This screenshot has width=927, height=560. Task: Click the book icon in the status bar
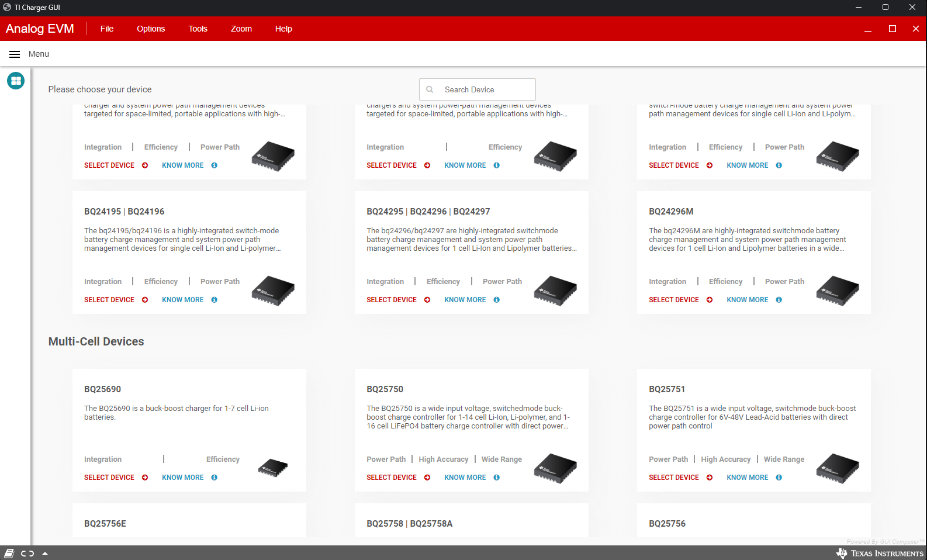[x=9, y=553]
